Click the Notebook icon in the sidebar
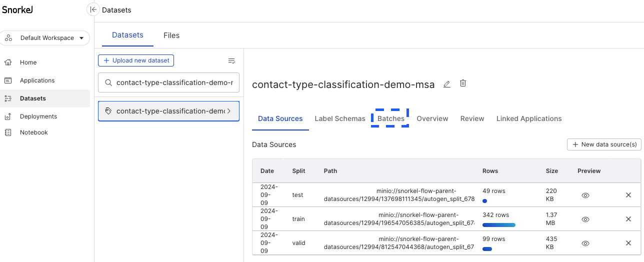Image resolution: width=644 pixels, height=262 pixels. click(8, 132)
